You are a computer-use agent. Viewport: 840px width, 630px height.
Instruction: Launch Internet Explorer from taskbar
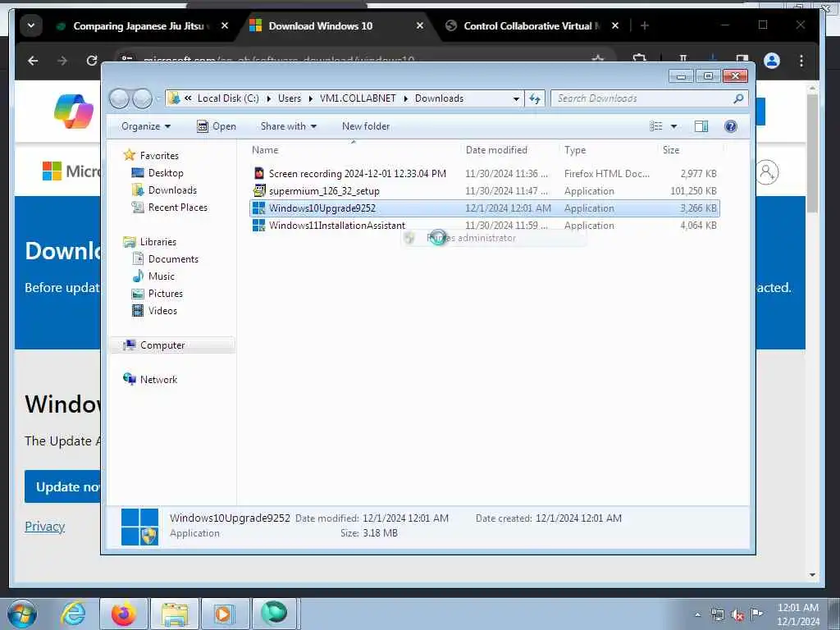pyautogui.click(x=73, y=614)
